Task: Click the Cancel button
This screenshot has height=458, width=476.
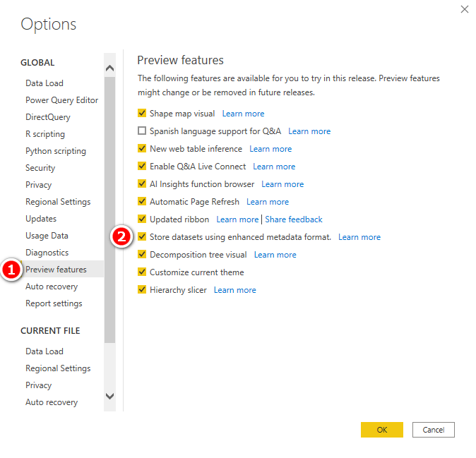Action: point(433,430)
